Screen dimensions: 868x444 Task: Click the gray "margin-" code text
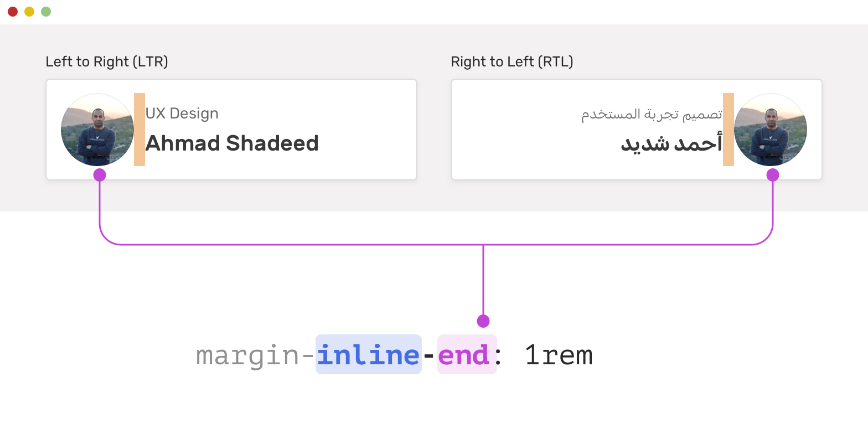[x=255, y=356]
